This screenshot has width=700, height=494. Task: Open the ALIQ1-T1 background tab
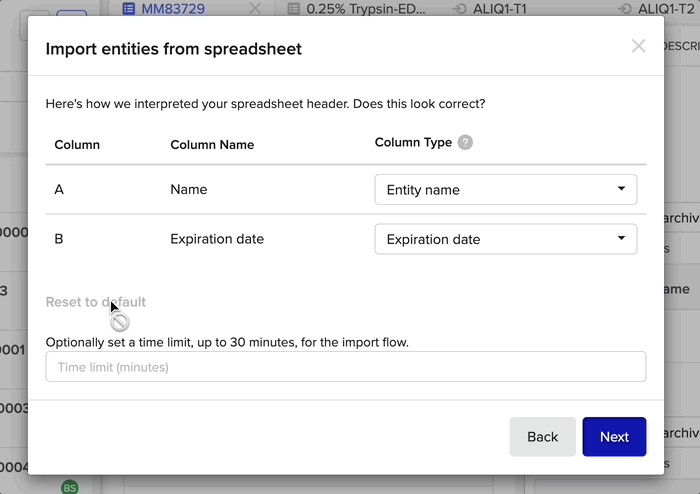point(500,8)
